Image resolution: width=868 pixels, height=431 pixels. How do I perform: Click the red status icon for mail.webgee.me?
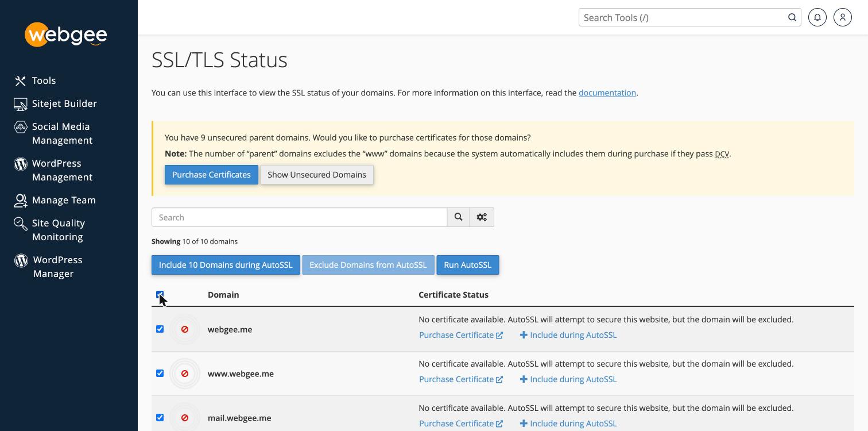click(185, 418)
